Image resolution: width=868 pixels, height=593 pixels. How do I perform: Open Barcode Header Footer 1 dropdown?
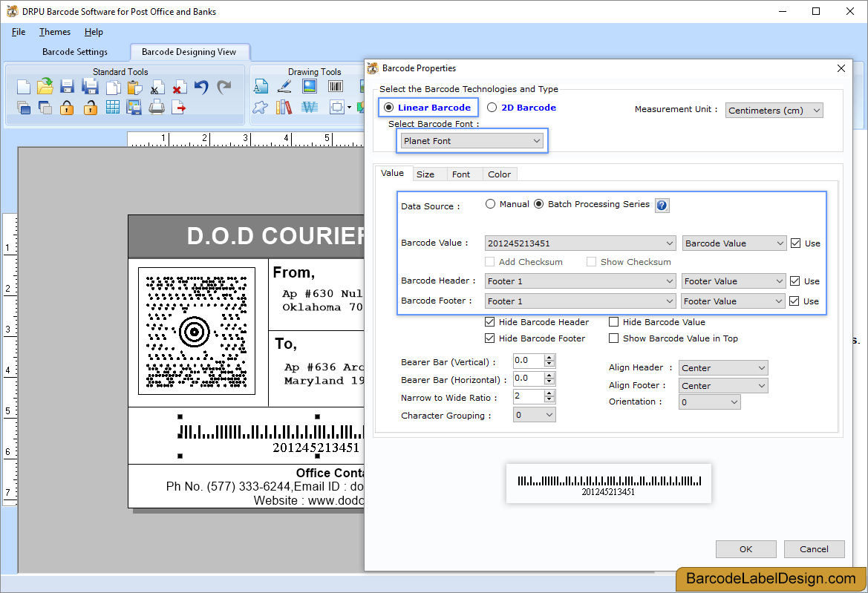[580, 281]
